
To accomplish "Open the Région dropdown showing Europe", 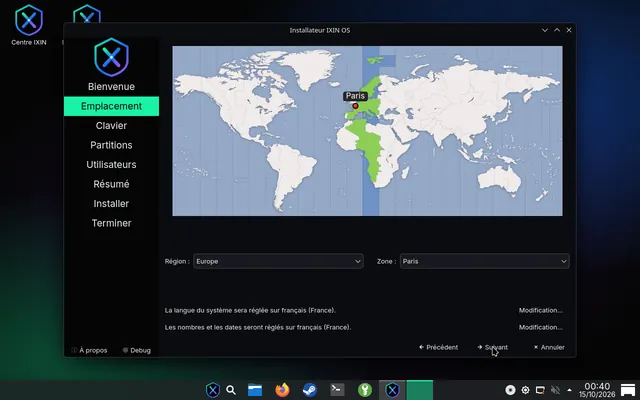I will point(278,261).
